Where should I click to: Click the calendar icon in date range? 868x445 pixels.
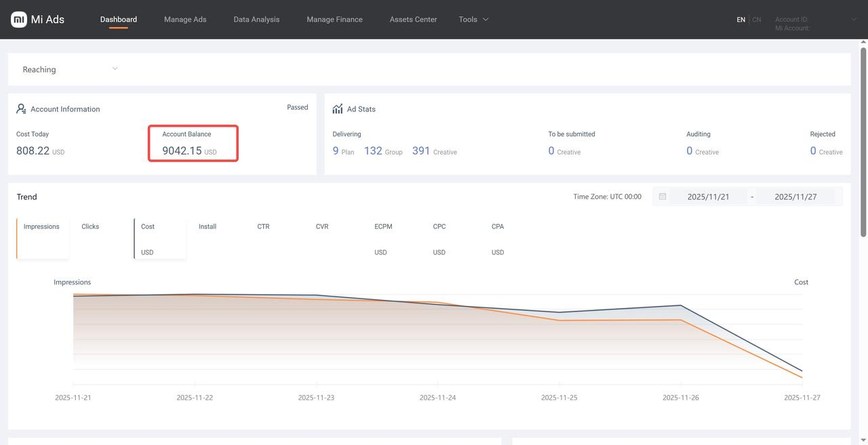[663, 197]
